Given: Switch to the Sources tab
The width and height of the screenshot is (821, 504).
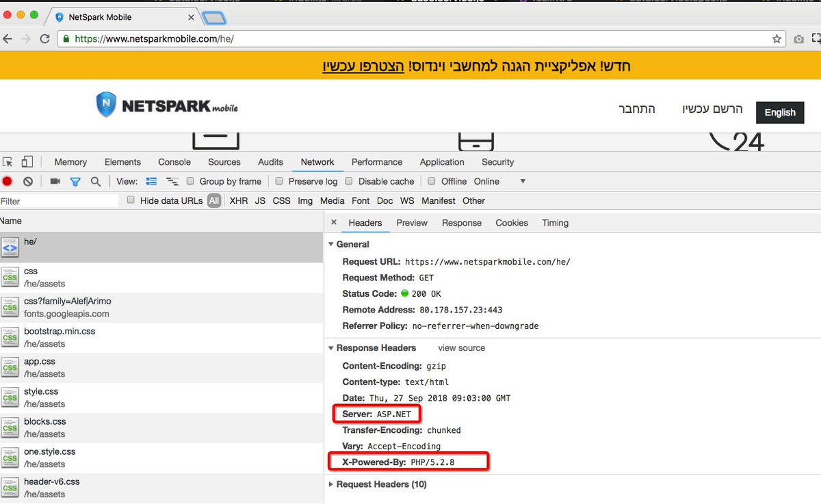Looking at the screenshot, I should [224, 162].
